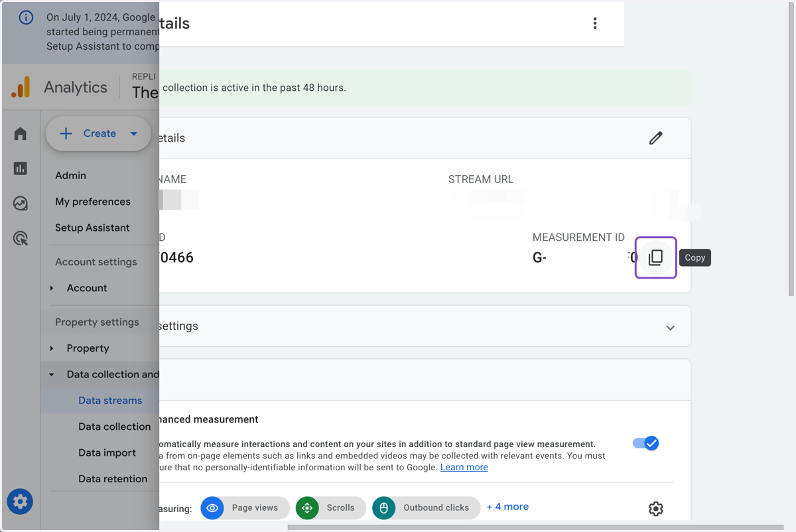Open Reports bar chart icon in sidebar

pyautogui.click(x=21, y=168)
